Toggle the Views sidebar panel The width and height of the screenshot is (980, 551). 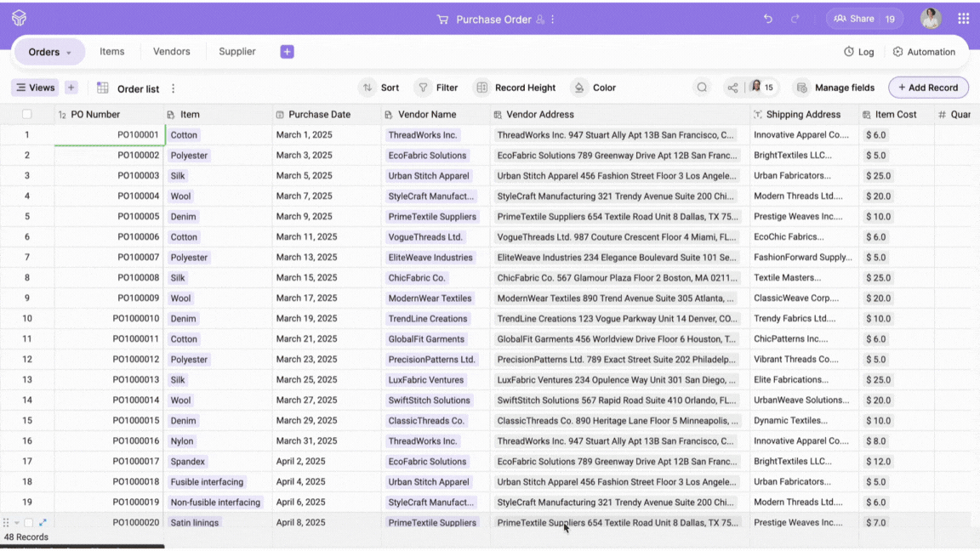coord(35,88)
